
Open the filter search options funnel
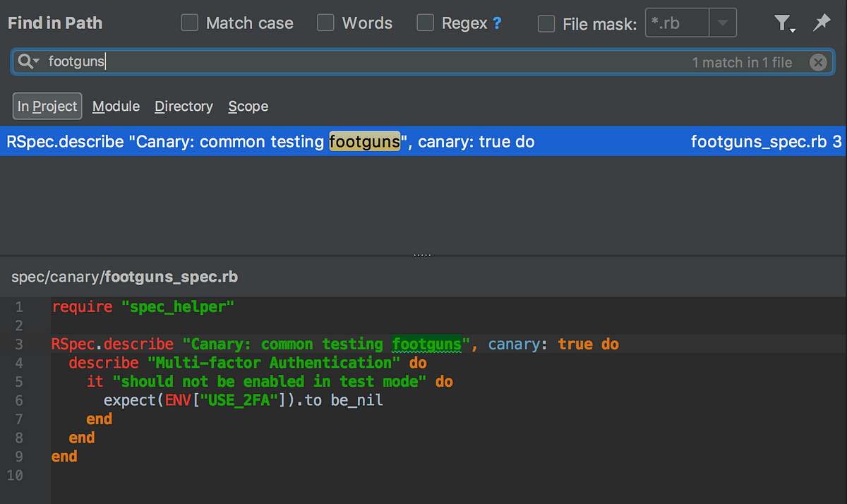pyautogui.click(x=783, y=24)
